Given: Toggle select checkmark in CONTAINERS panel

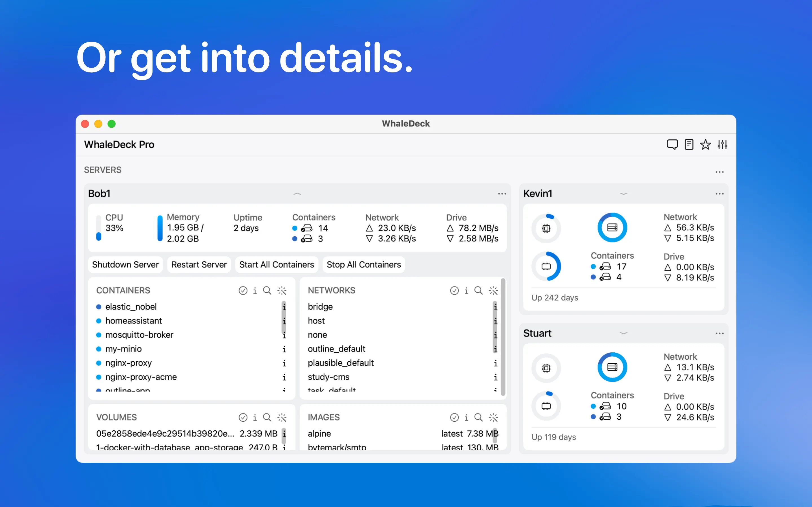Looking at the screenshot, I should coord(243,290).
